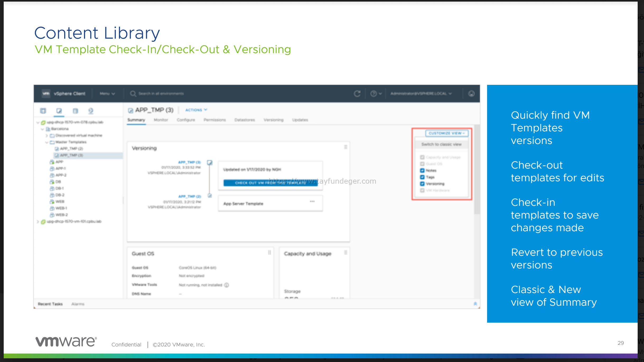The height and width of the screenshot is (362, 644).
Task: Click the help question mark icon
Action: (373, 94)
